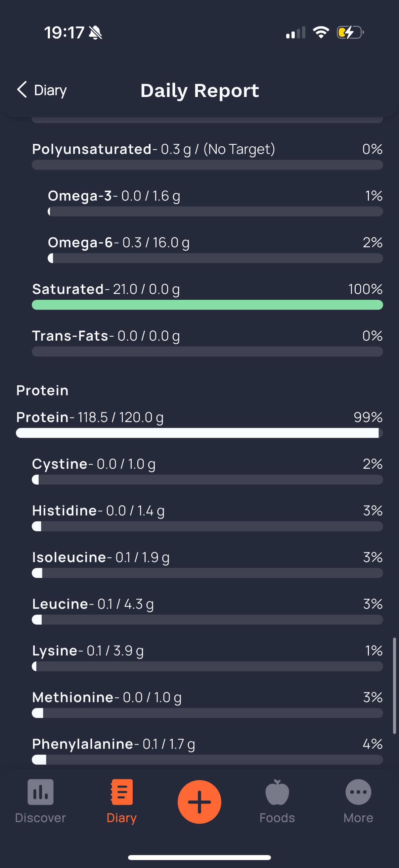Click the white Protein progress bar

click(199, 433)
